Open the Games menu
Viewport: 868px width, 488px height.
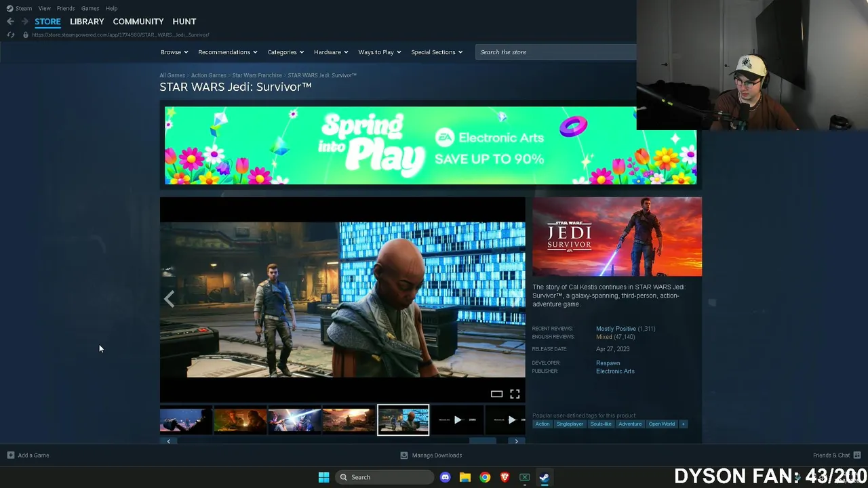[x=90, y=8]
